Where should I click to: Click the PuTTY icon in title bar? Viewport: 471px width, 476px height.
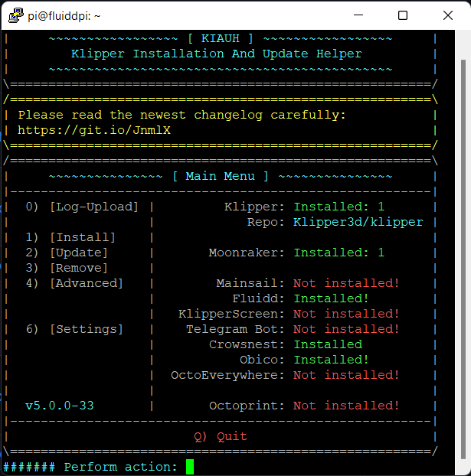[16, 15]
